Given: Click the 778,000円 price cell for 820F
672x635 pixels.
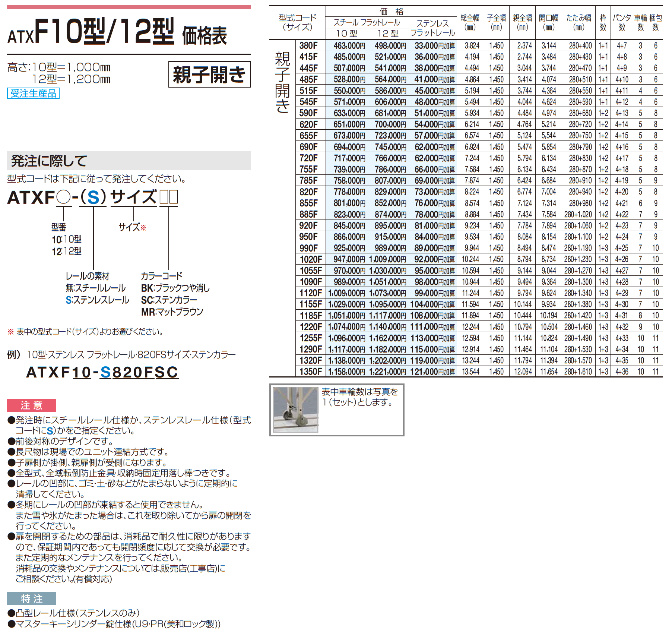Looking at the screenshot, I should point(349,192).
